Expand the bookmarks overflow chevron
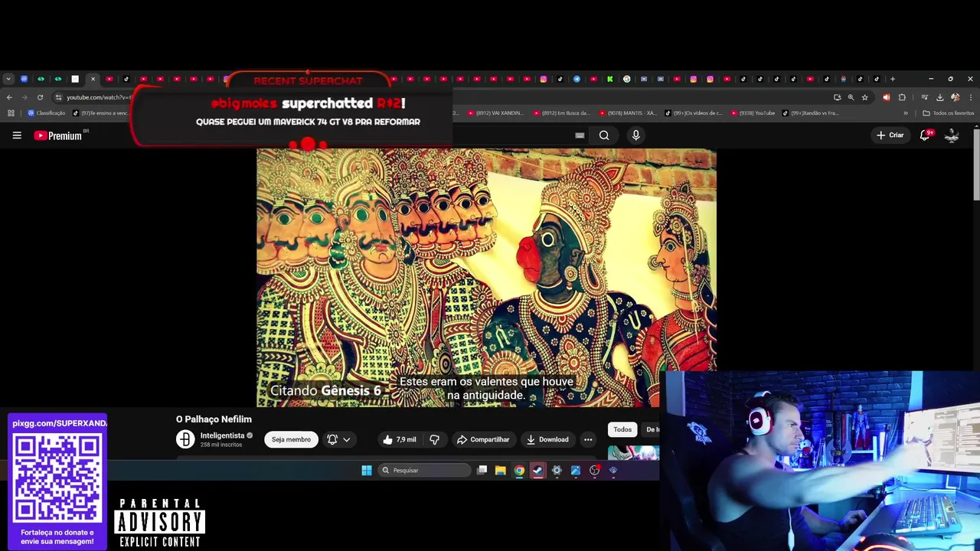 [906, 113]
